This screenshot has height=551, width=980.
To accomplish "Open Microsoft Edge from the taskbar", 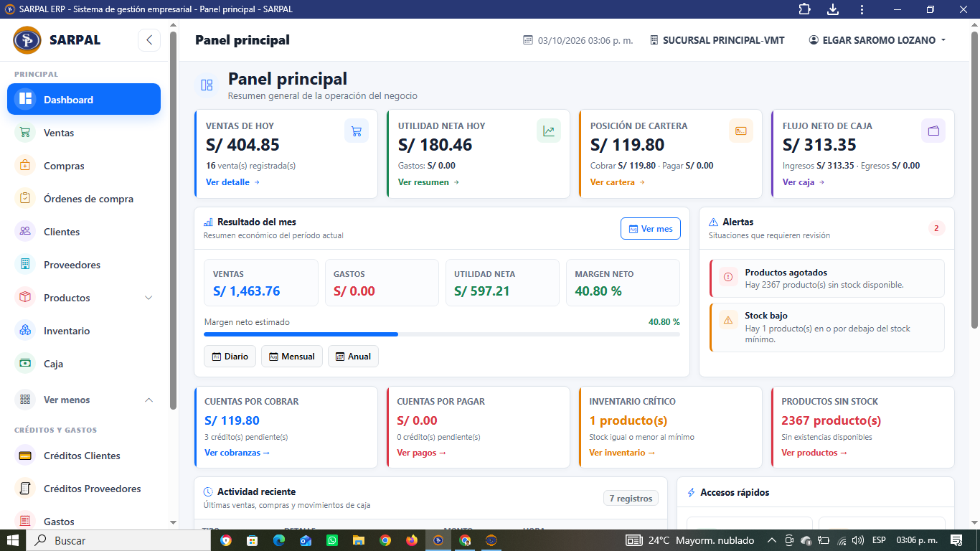I will point(279,540).
